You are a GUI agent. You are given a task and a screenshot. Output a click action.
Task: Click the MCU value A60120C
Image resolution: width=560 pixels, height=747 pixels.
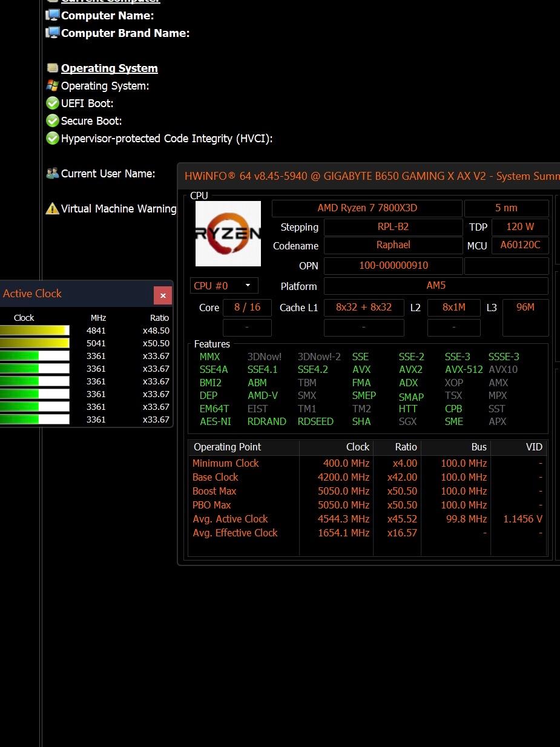pos(520,245)
